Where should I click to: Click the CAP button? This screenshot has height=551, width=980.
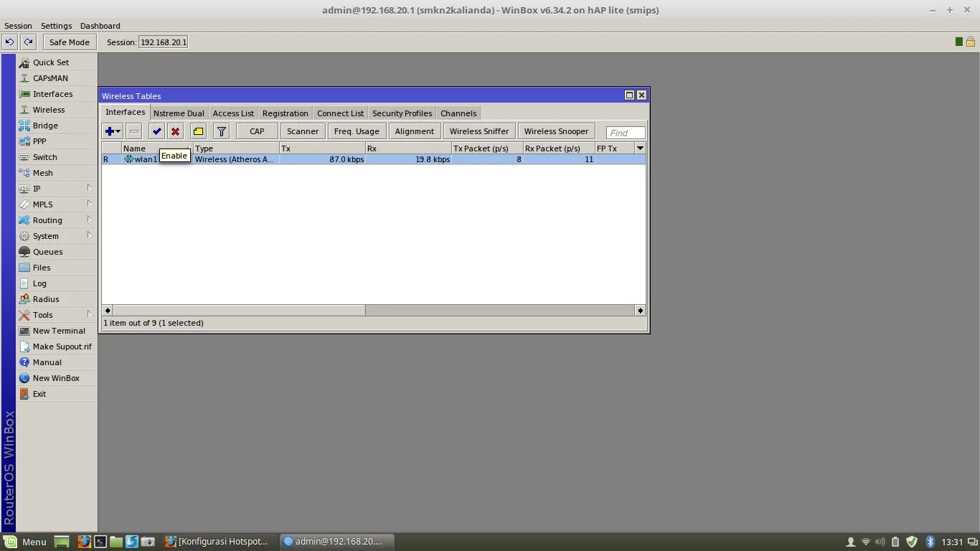pyautogui.click(x=257, y=131)
